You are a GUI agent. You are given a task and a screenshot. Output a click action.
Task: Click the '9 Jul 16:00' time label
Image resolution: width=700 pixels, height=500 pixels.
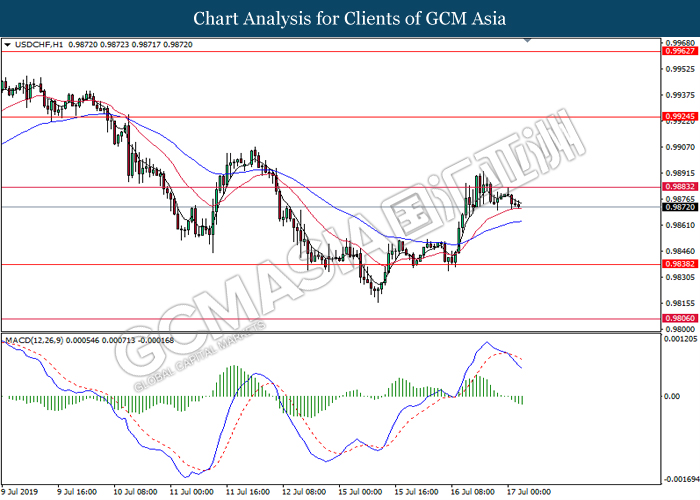(77, 492)
